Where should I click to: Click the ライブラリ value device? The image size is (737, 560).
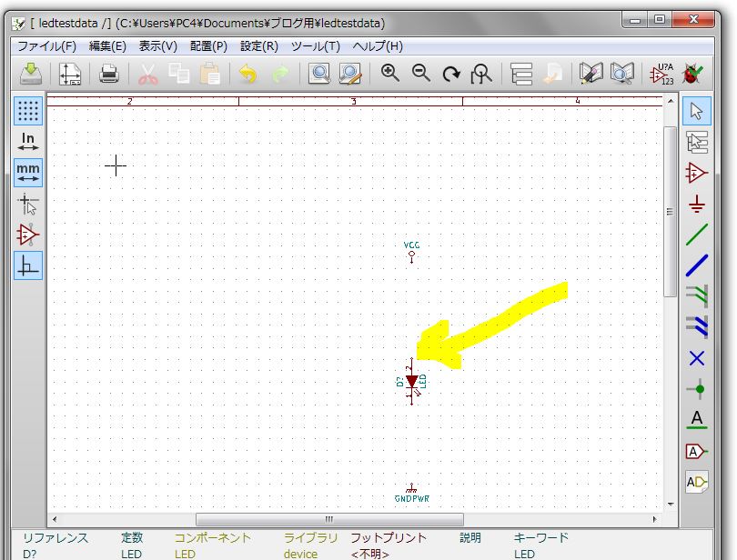pyautogui.click(x=300, y=555)
